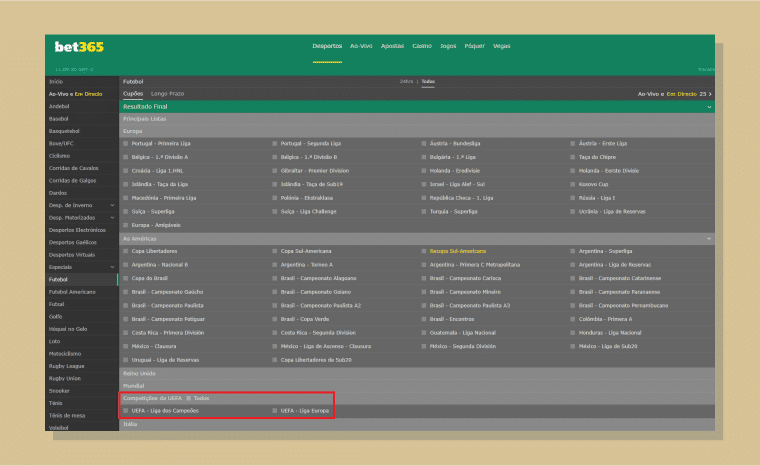Expand the Mundial section

tap(417, 386)
